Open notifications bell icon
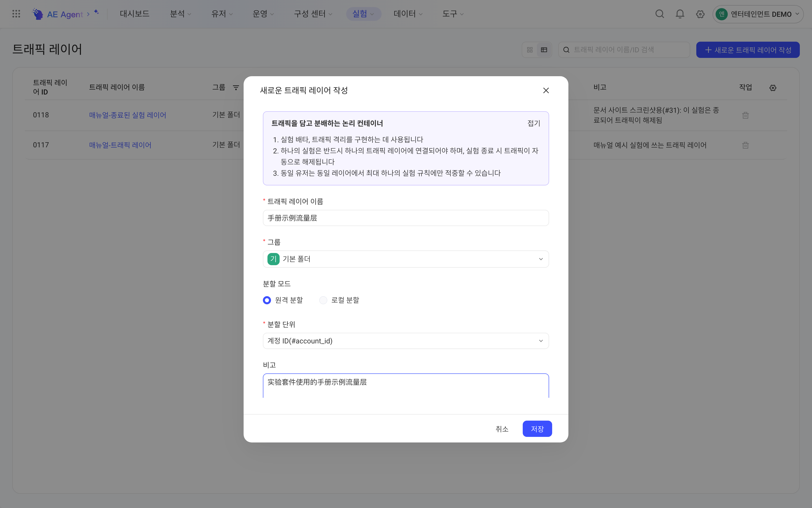The width and height of the screenshot is (812, 508). [x=680, y=14]
